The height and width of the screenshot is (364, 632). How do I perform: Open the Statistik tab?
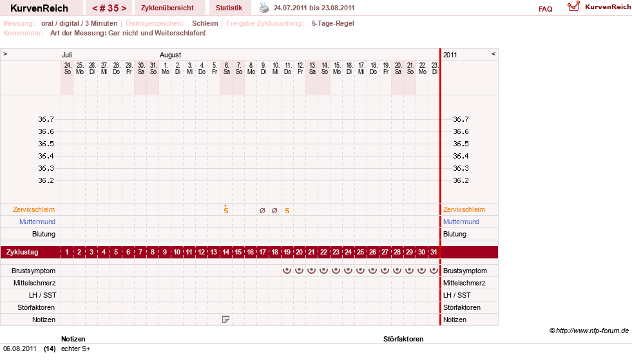(x=229, y=8)
